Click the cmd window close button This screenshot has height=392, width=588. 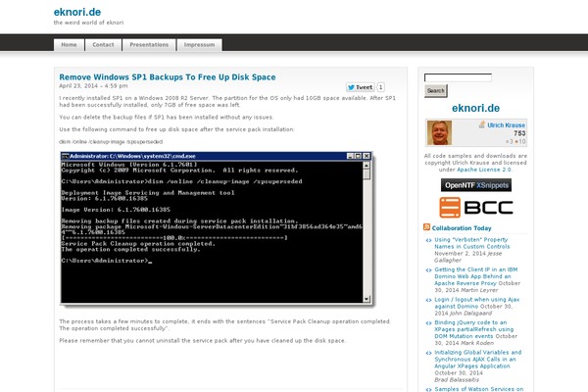coord(367,156)
